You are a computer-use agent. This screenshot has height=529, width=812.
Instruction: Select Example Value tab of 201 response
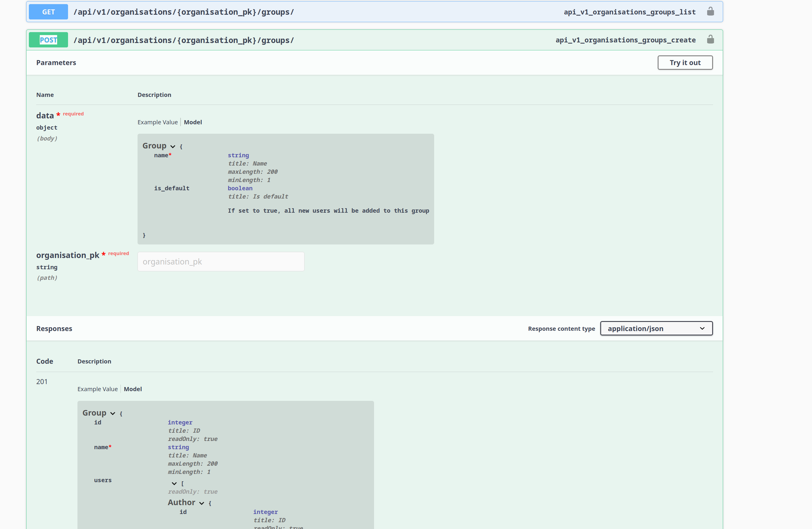click(97, 389)
